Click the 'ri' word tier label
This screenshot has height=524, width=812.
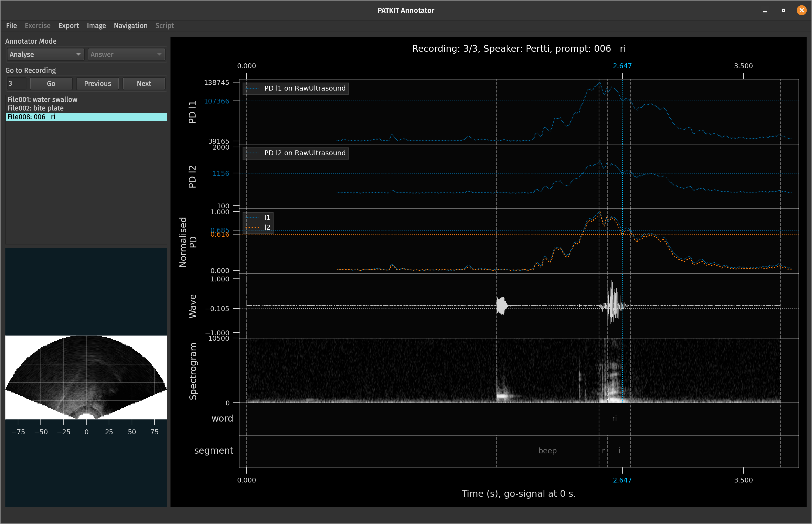[x=614, y=418]
